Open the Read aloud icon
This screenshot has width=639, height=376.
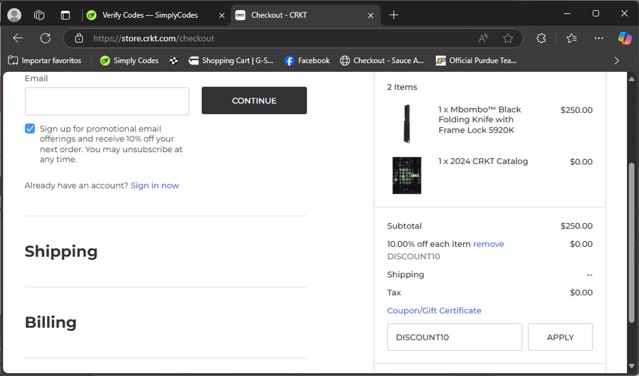click(x=483, y=38)
